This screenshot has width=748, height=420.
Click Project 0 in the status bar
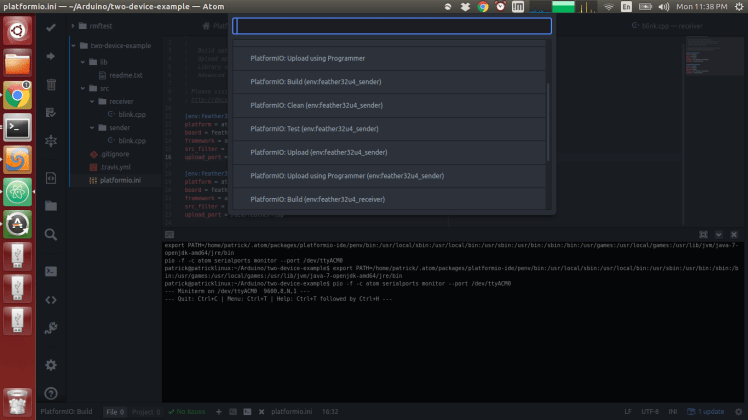[x=146, y=411]
